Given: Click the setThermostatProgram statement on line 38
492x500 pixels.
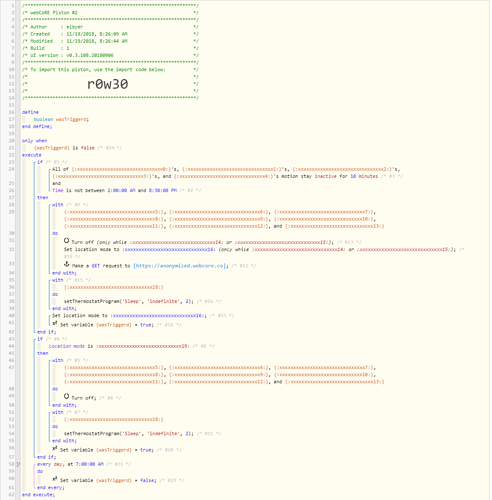Looking at the screenshot, I should (x=129, y=301).
